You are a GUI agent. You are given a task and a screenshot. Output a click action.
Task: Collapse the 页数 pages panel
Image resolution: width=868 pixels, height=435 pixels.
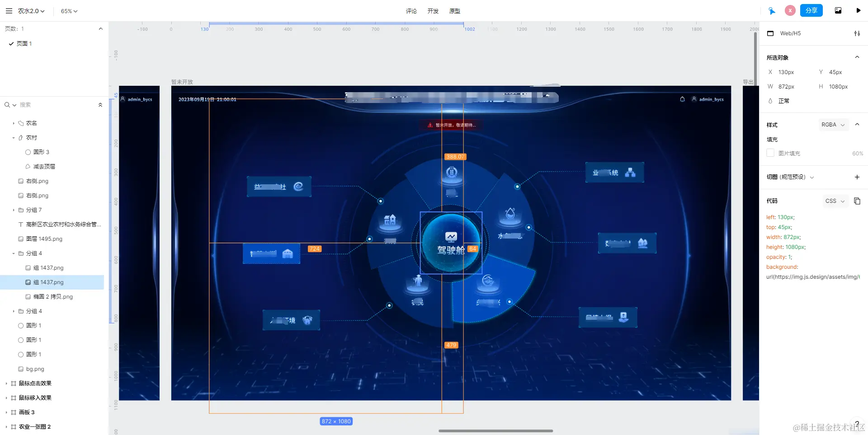[x=100, y=28]
